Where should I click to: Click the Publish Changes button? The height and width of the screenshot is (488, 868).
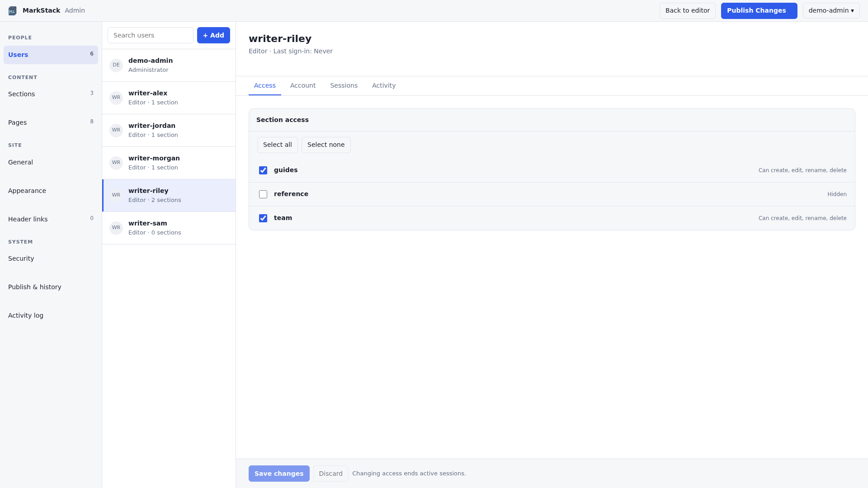759,11
